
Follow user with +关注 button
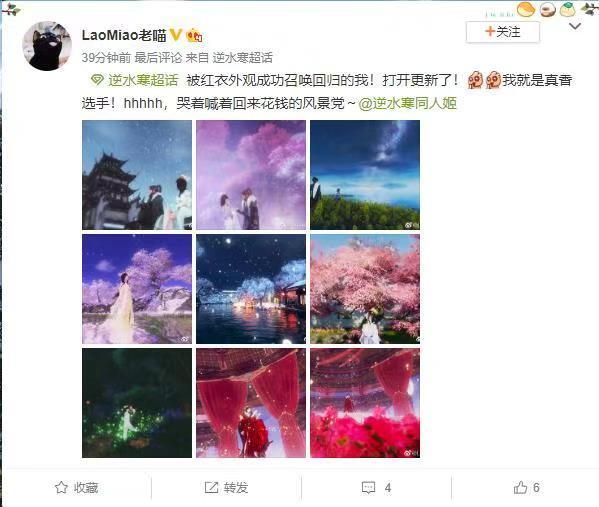[x=503, y=32]
